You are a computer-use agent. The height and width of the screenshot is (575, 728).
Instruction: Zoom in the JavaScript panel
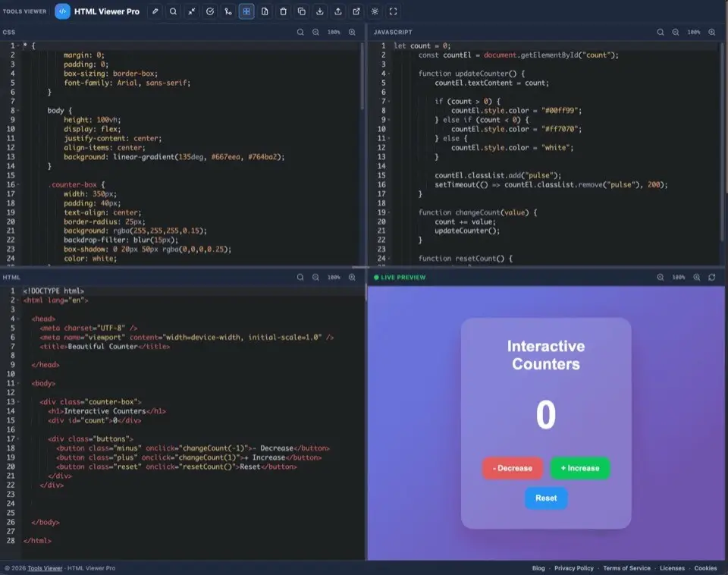pos(712,32)
